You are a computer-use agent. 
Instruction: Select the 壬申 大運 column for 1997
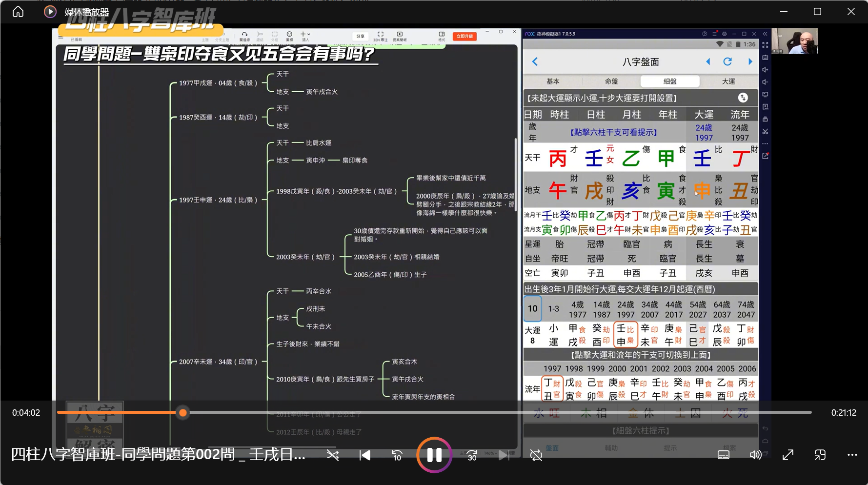(x=626, y=335)
